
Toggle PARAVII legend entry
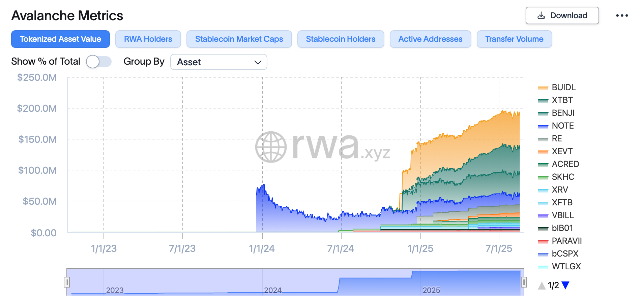point(560,241)
